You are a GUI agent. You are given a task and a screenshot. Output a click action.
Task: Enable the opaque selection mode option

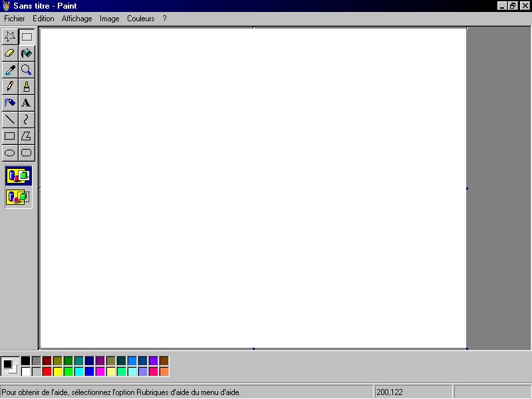point(19,176)
